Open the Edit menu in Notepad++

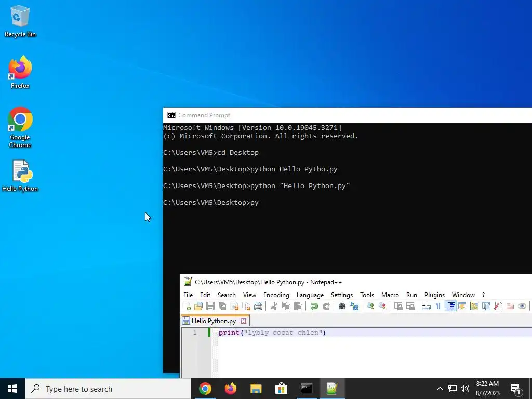pos(205,295)
